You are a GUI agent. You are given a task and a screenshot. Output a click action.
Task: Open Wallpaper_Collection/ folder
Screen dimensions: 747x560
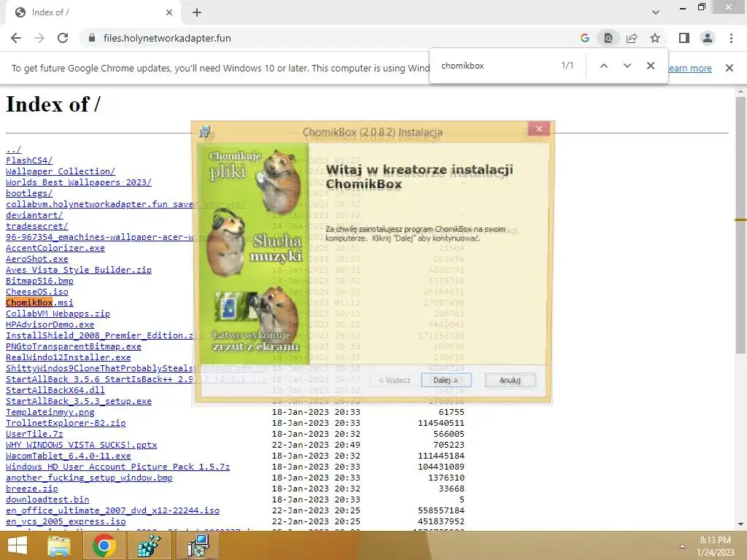coord(61,171)
